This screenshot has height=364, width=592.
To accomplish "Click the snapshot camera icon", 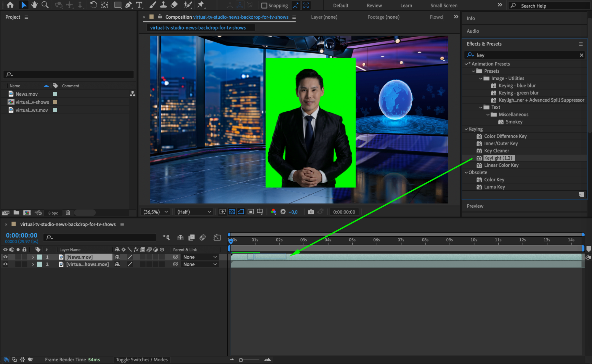I will 311,212.
